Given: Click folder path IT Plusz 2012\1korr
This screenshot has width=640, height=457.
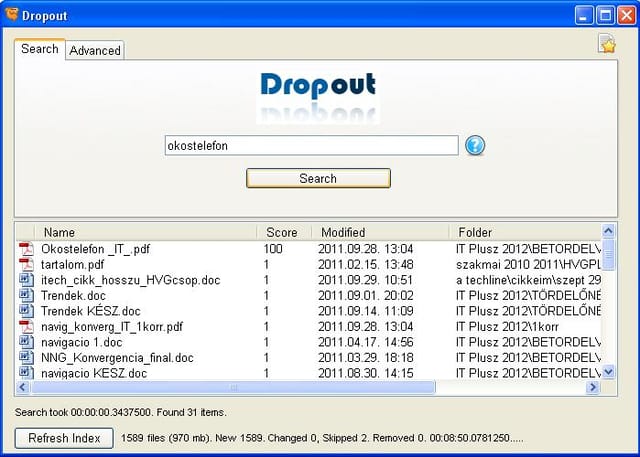Looking at the screenshot, I should pyautogui.click(x=507, y=326).
